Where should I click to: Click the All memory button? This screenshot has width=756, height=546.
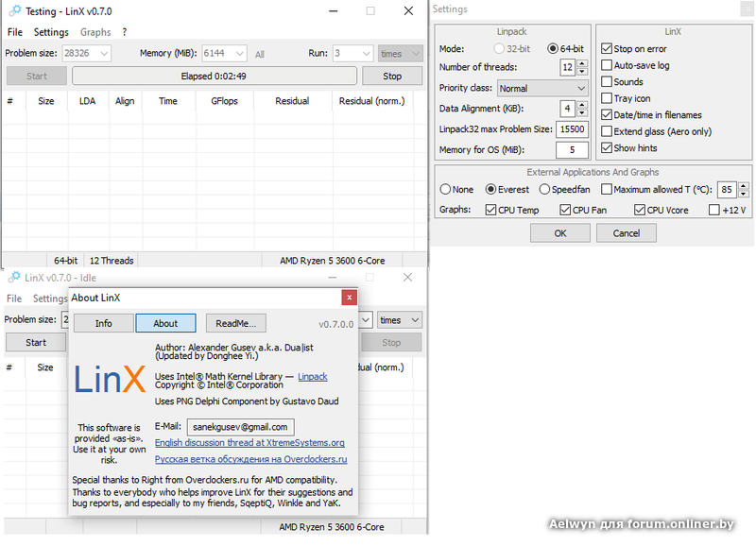pos(259,55)
